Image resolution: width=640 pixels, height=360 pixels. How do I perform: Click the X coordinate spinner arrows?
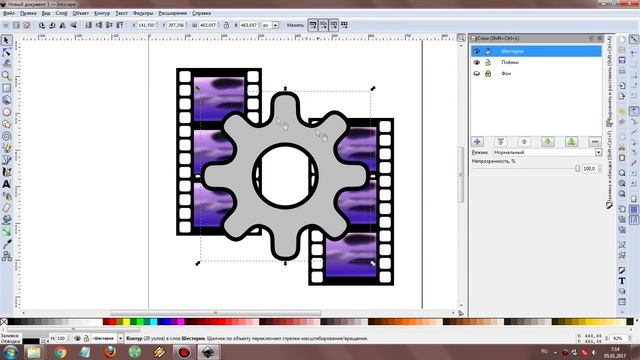(156, 25)
